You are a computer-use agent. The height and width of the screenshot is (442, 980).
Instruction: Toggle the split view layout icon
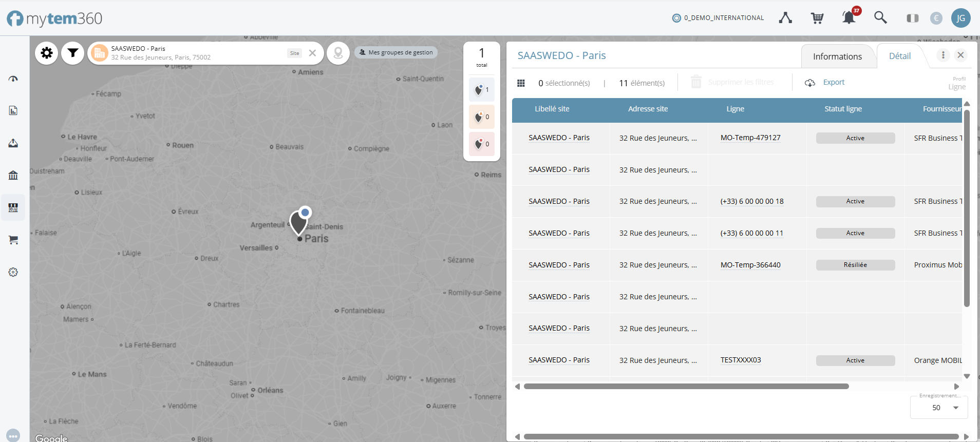912,18
